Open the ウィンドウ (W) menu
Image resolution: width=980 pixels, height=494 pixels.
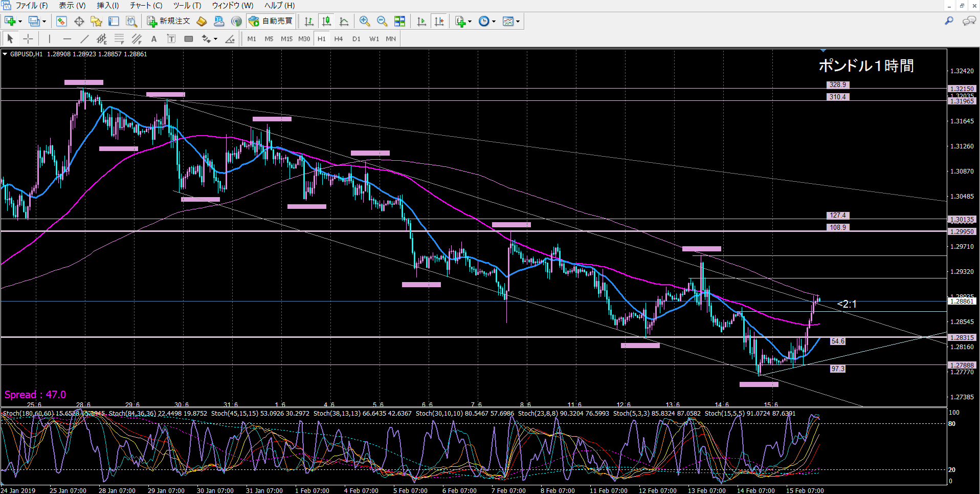(233, 6)
